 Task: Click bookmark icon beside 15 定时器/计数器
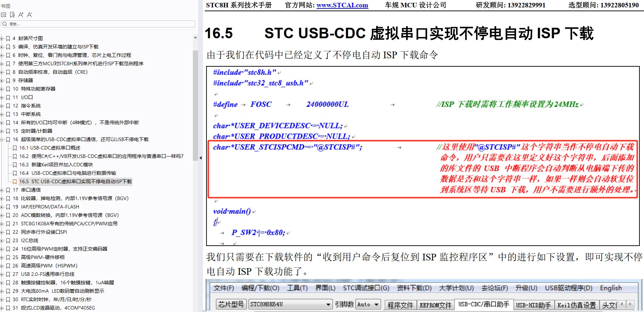coord(8,131)
